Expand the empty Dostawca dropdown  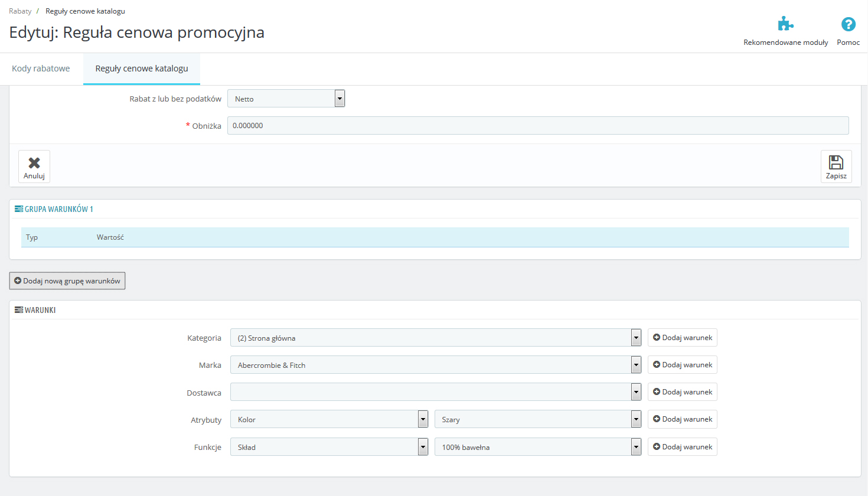tap(435, 392)
